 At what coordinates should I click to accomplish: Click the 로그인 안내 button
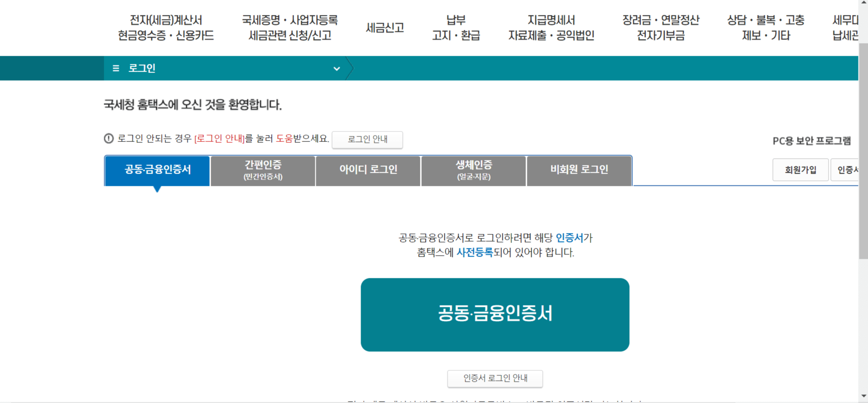pos(367,140)
